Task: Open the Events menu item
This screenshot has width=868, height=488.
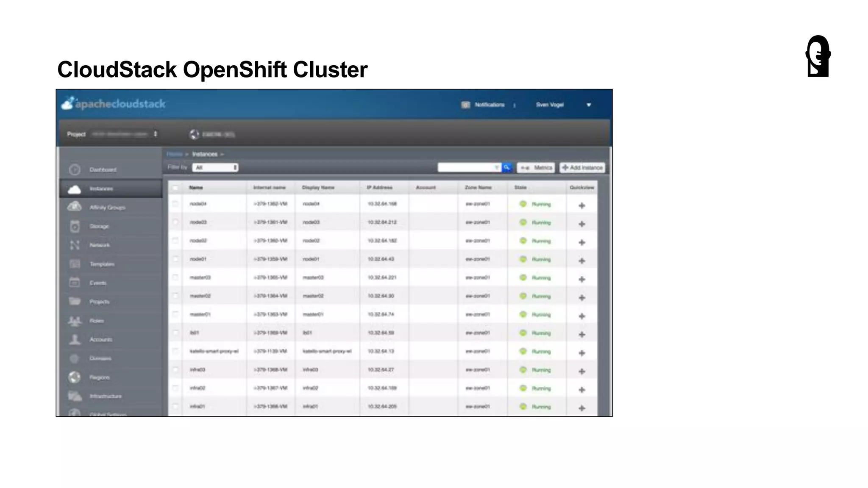Action: [x=98, y=283]
